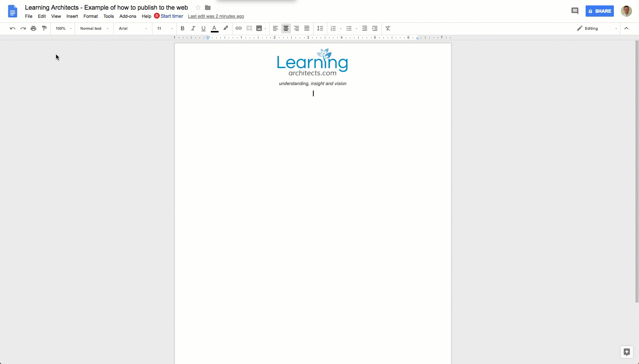The height and width of the screenshot is (364, 639).
Task: Move document with the folder icon
Action: (208, 8)
